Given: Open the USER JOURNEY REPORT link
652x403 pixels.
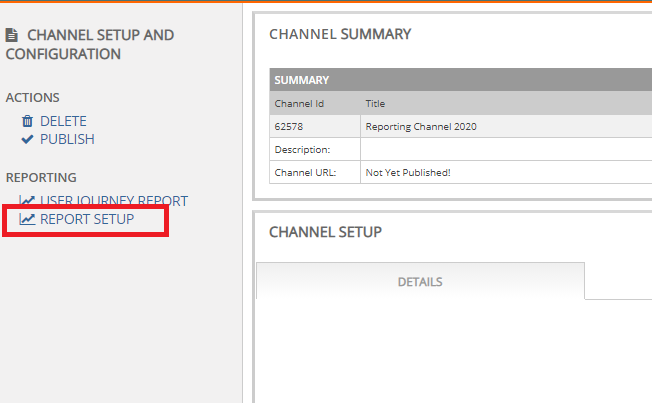Looking at the screenshot, I should pyautogui.click(x=114, y=201).
